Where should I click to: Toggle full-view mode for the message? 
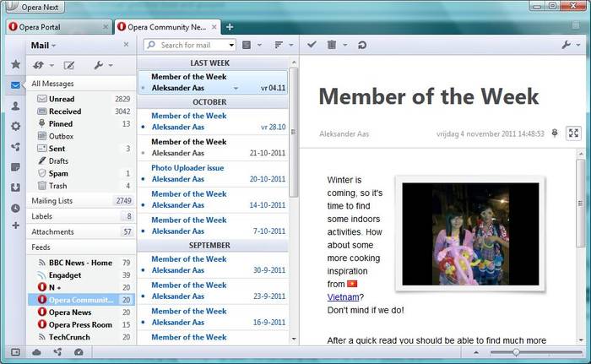coord(573,133)
